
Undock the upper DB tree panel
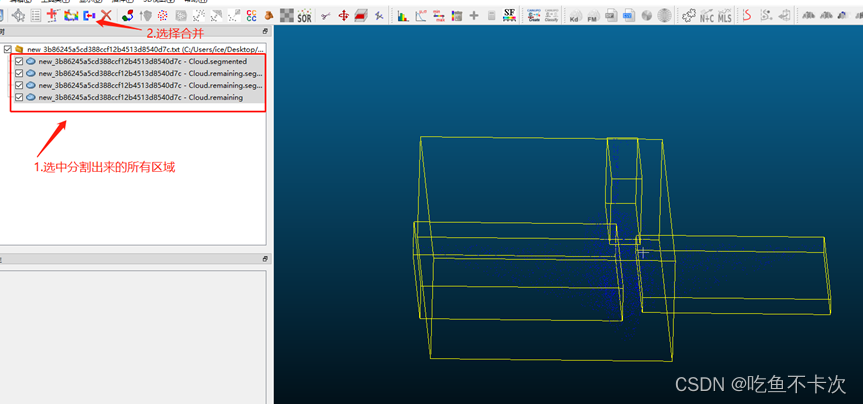[265, 32]
